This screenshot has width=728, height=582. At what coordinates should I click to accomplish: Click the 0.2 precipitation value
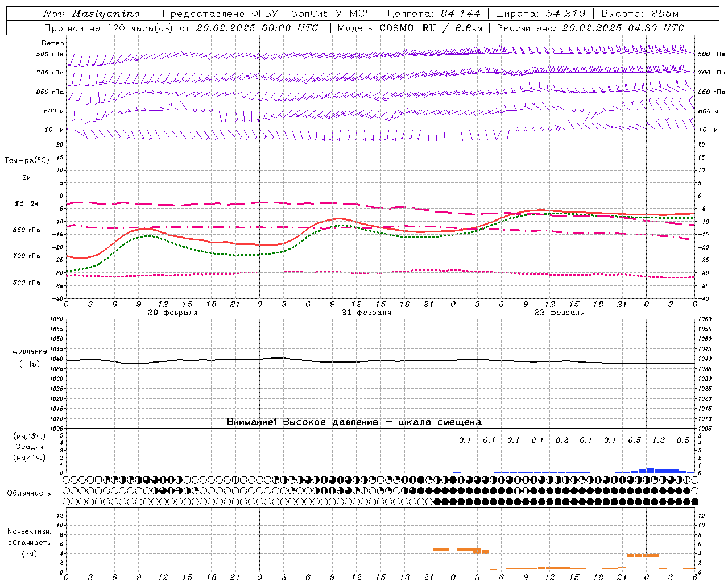[562, 440]
